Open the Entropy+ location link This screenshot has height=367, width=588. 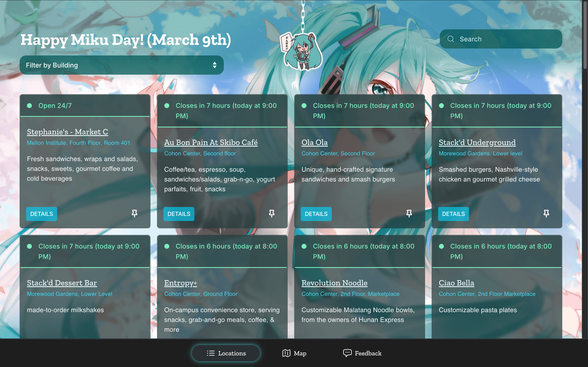click(x=180, y=283)
